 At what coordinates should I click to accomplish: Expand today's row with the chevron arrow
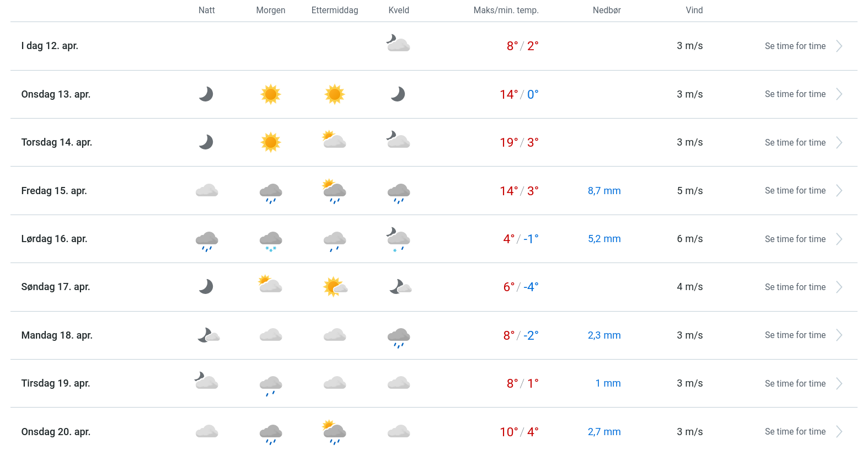(x=839, y=46)
